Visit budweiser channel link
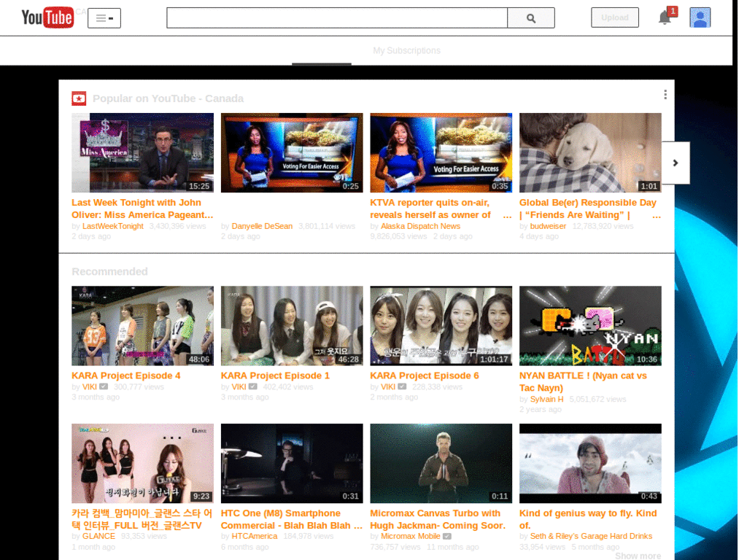This screenshot has height=560, width=747. click(x=549, y=226)
